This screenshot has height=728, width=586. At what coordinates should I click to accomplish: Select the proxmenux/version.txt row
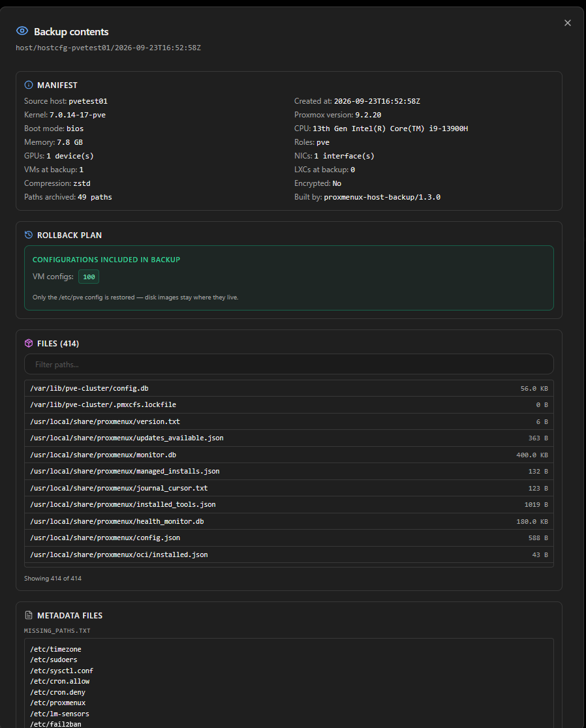289,421
